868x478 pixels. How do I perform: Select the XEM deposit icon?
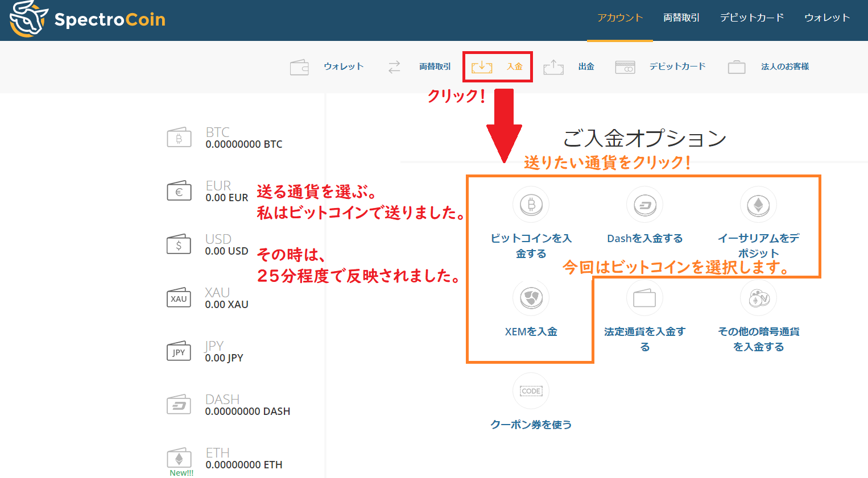point(530,297)
